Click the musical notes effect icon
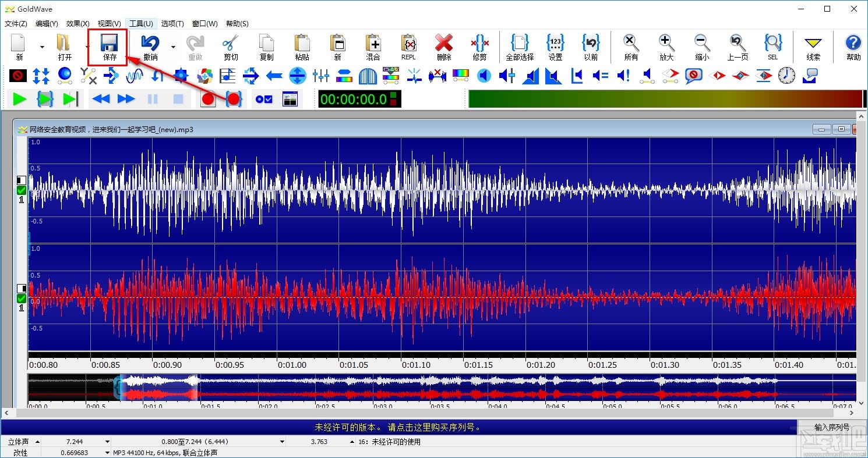This screenshot has height=458, width=868. tap(228, 76)
